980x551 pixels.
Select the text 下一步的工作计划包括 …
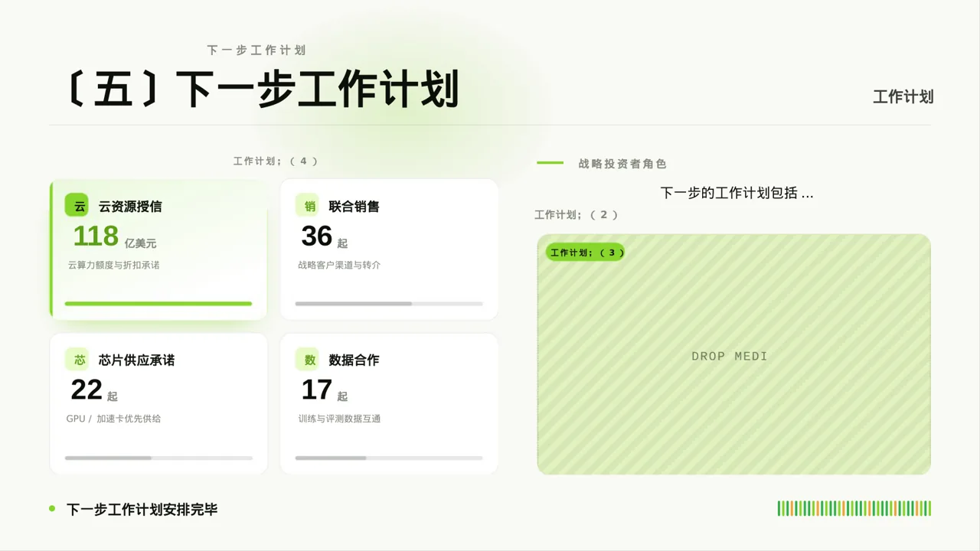click(737, 193)
